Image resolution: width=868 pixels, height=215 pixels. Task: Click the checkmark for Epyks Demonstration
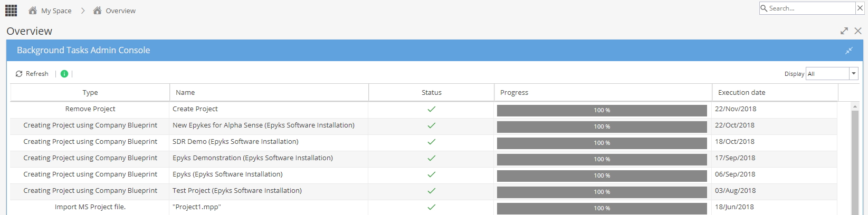coord(432,158)
